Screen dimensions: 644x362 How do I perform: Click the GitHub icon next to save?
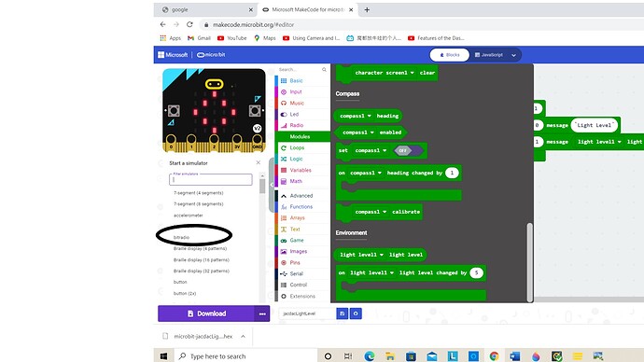click(x=356, y=313)
